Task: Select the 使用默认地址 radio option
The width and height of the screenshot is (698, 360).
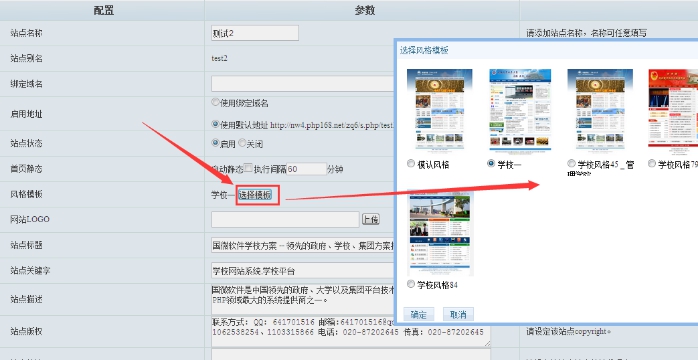Action: click(215, 124)
